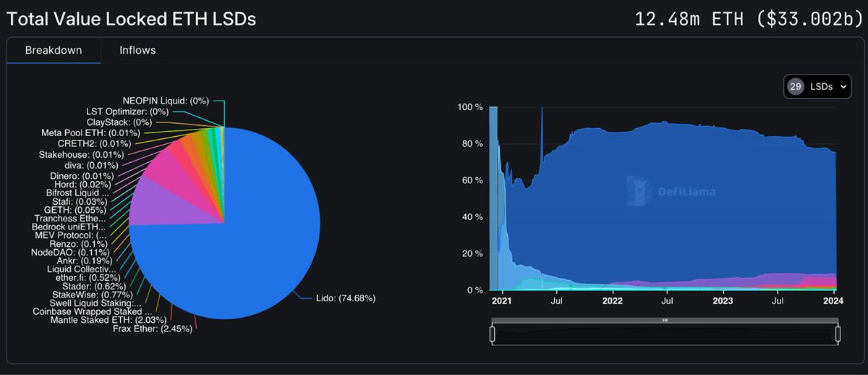Click the 2021 x-axis label
This screenshot has width=868, height=375.
pyautogui.click(x=501, y=300)
